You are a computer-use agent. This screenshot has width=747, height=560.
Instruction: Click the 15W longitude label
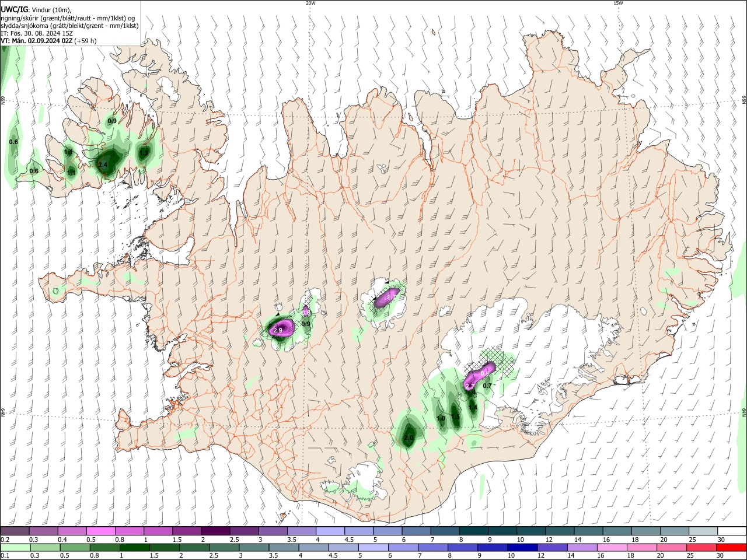(x=618, y=3)
